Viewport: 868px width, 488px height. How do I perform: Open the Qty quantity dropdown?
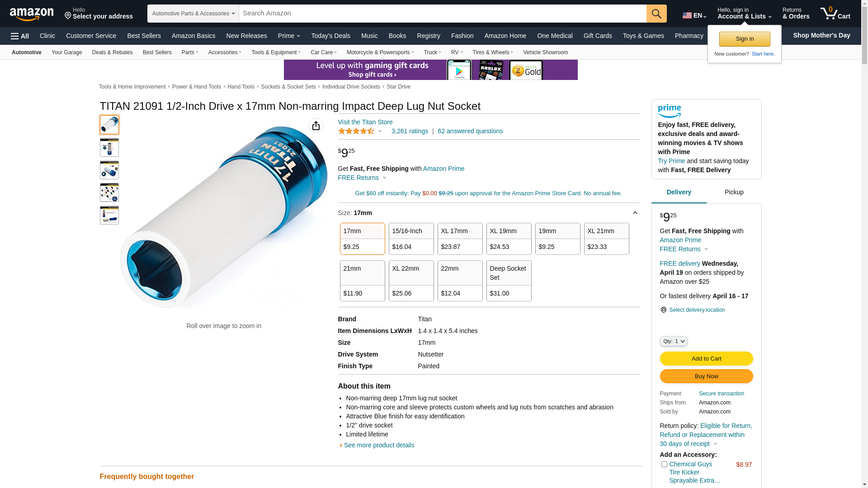tap(674, 341)
